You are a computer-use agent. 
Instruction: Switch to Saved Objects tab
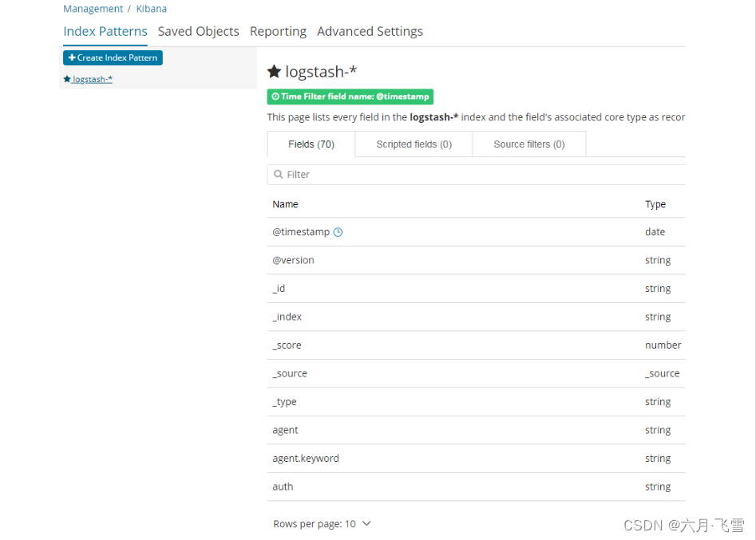[198, 31]
